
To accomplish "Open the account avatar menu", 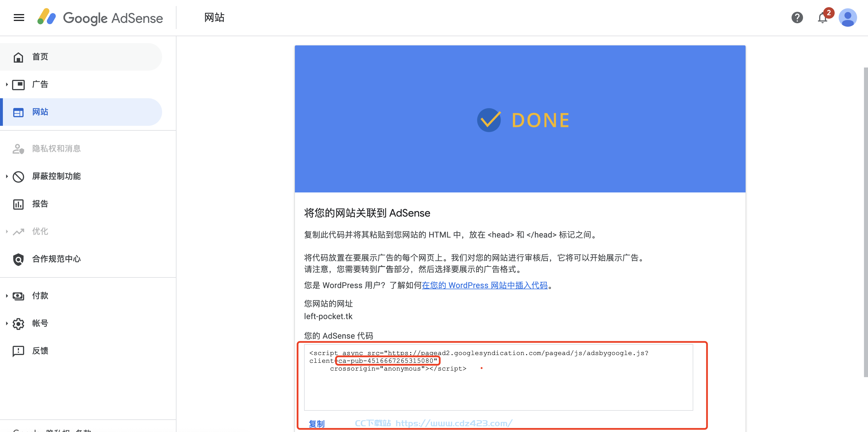I will 847,18.
